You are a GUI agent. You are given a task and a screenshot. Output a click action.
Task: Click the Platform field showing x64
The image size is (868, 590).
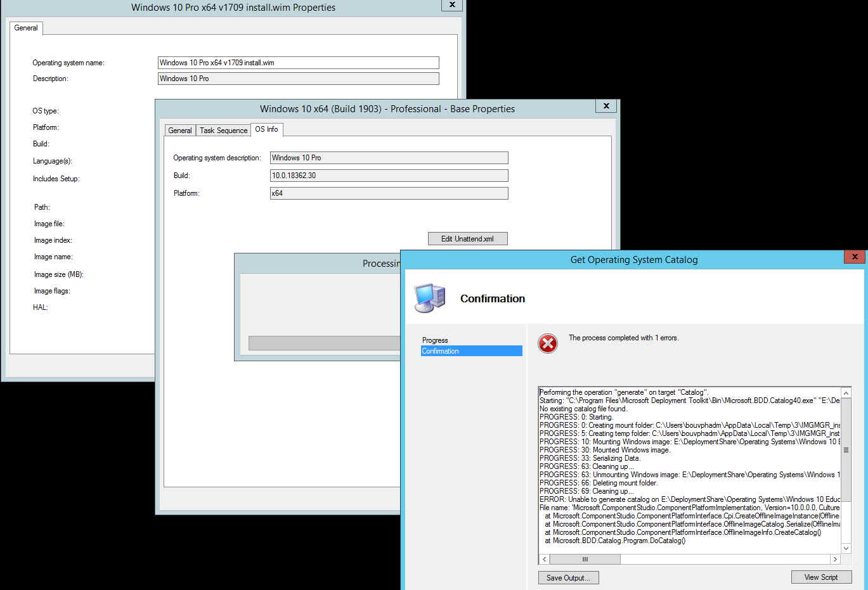coord(389,193)
